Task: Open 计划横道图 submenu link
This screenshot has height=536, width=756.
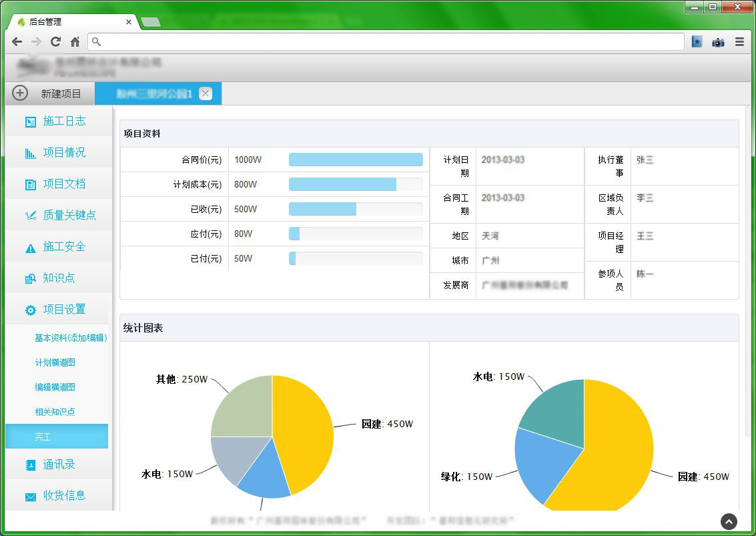Action: coord(55,362)
